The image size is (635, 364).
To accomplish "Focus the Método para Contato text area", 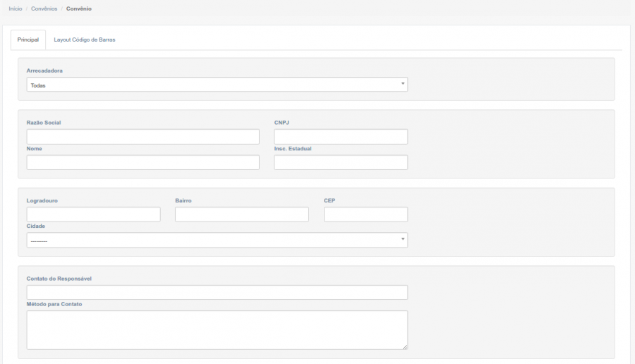I will pos(217,329).
